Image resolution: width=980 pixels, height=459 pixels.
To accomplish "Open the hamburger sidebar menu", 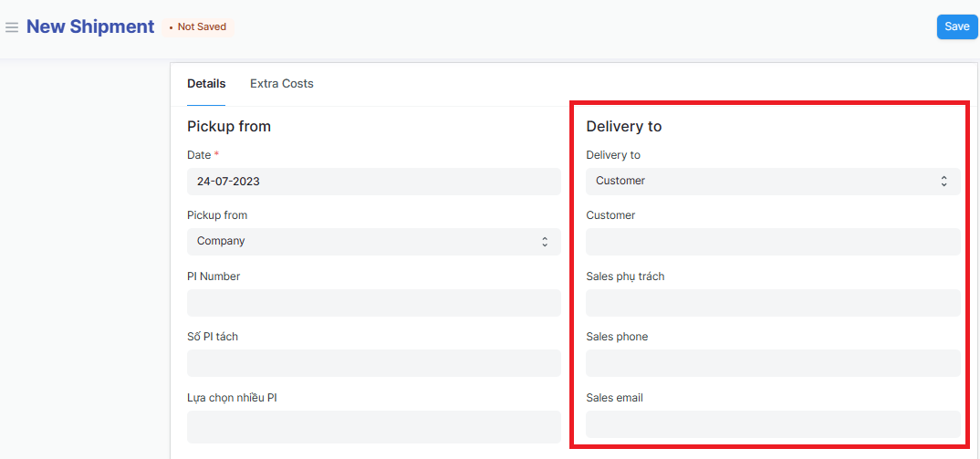I will [x=12, y=27].
